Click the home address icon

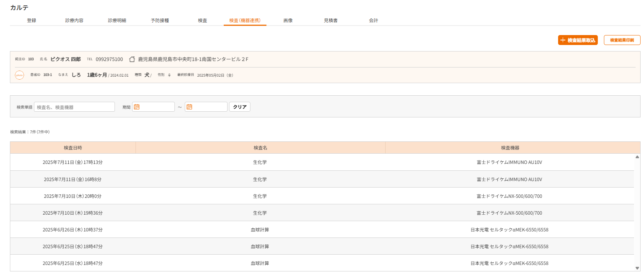[x=132, y=59]
